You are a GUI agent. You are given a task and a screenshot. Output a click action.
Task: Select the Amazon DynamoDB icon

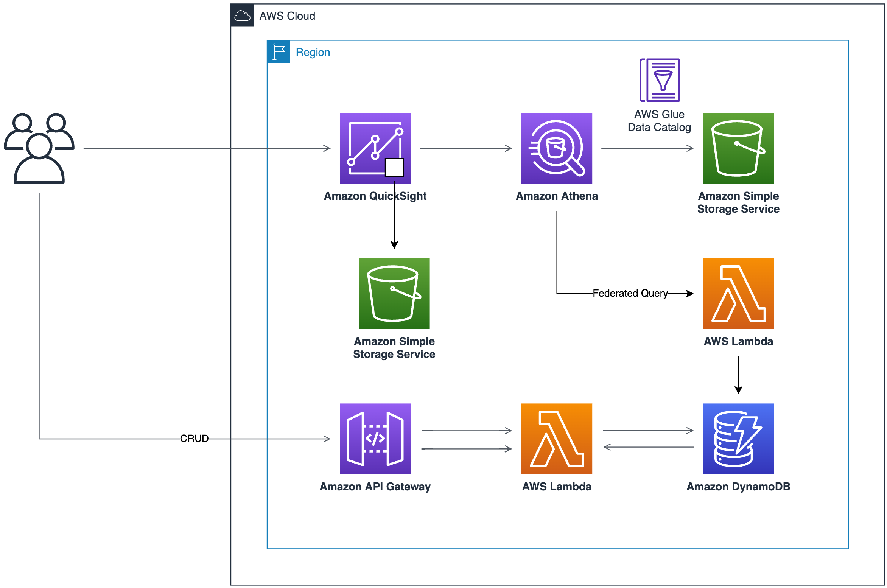point(738,438)
